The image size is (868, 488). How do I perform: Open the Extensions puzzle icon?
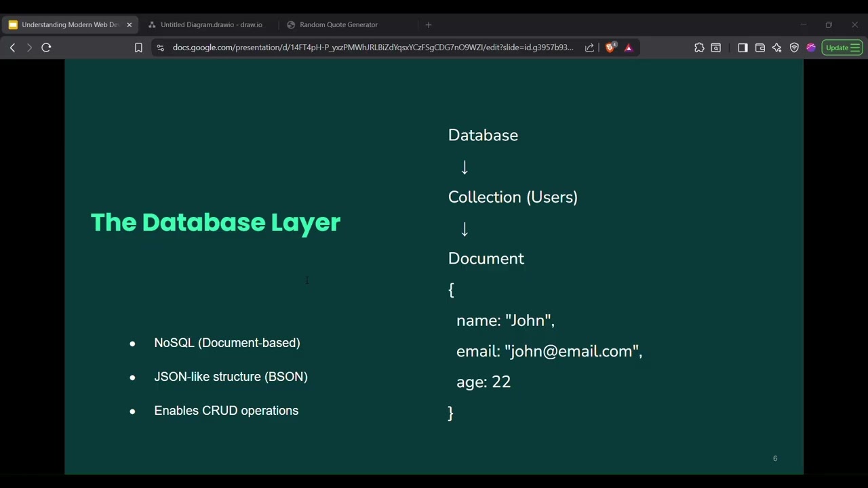(x=699, y=47)
